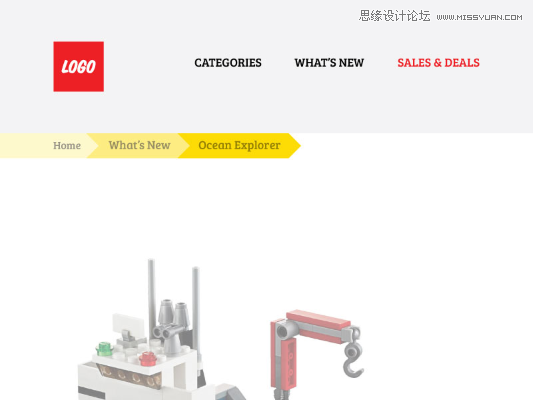Open the SALES & DEALS link
The height and width of the screenshot is (400, 533).
(439, 63)
